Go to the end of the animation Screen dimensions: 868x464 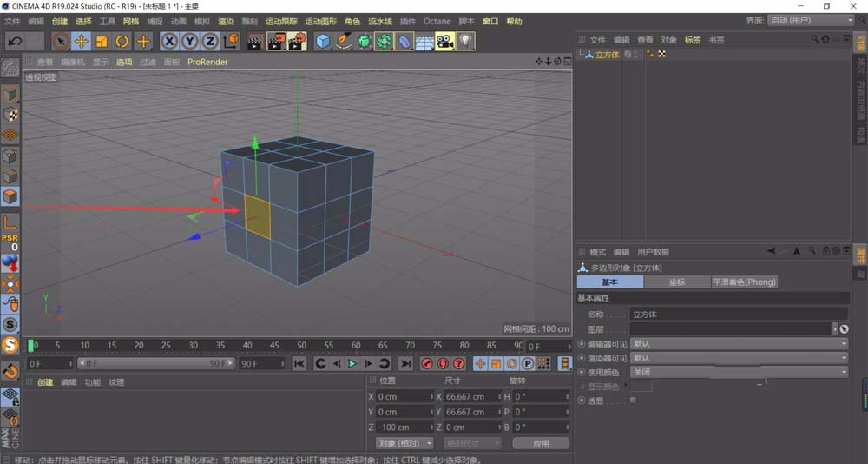click(x=405, y=364)
